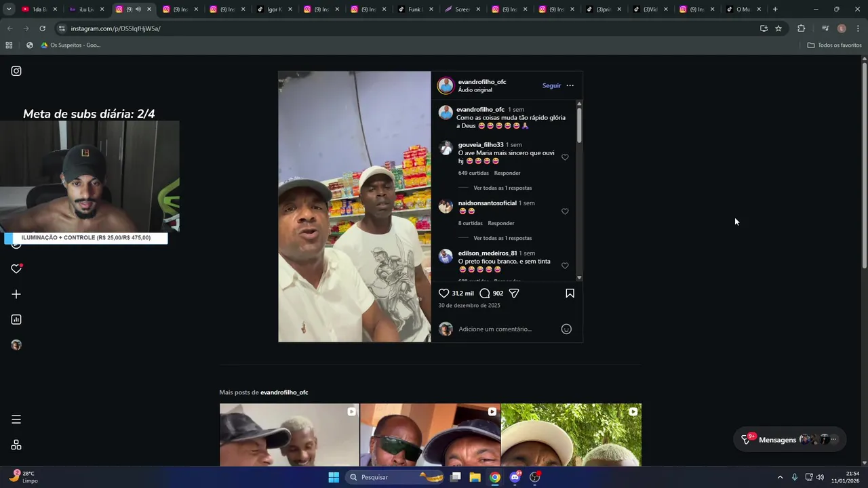Open the Dashboard chart icon in sidebar

click(16, 319)
